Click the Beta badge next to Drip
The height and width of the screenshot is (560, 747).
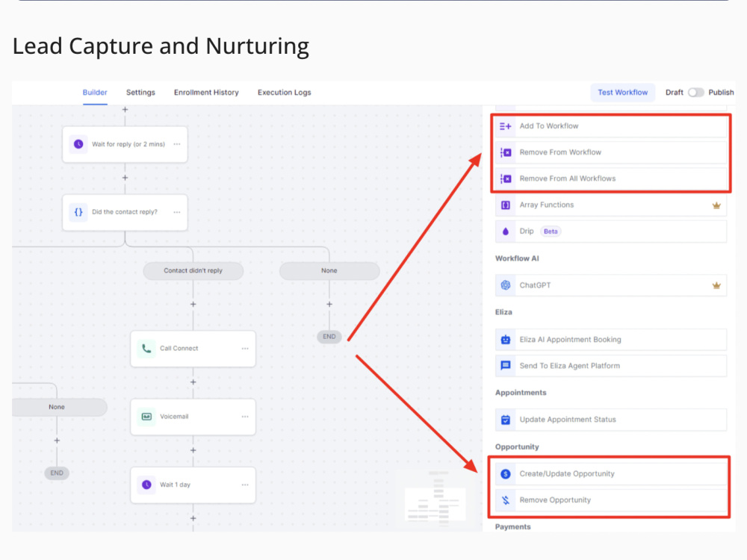point(551,231)
